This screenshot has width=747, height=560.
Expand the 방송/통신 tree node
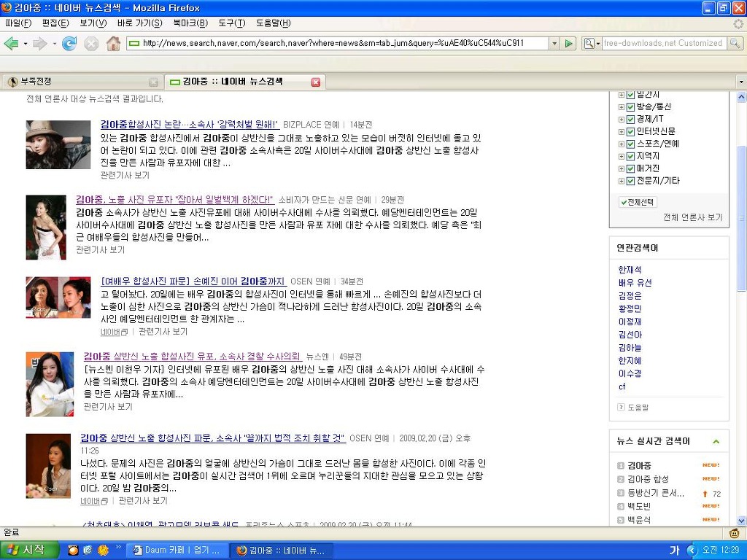click(622, 107)
